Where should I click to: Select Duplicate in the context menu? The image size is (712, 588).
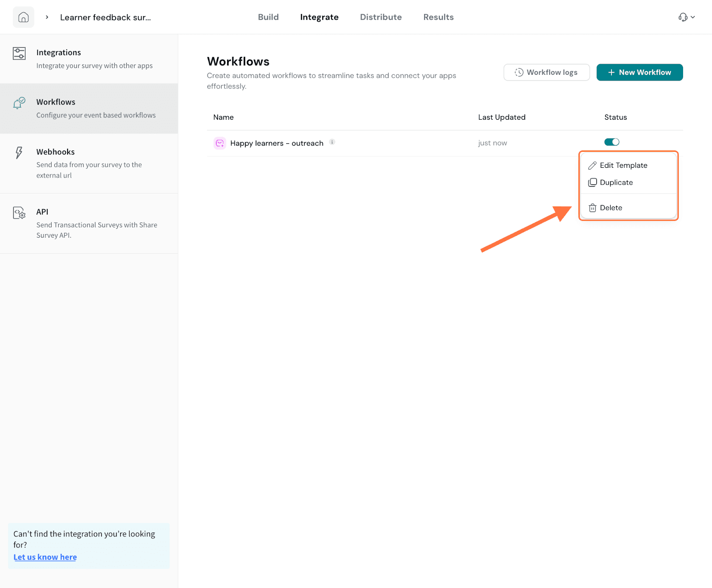(x=616, y=182)
